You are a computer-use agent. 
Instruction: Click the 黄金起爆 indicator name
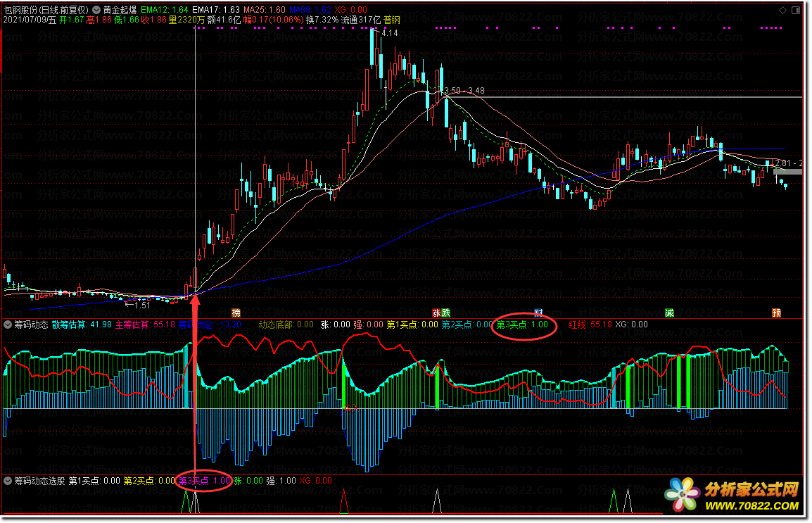pos(120,10)
